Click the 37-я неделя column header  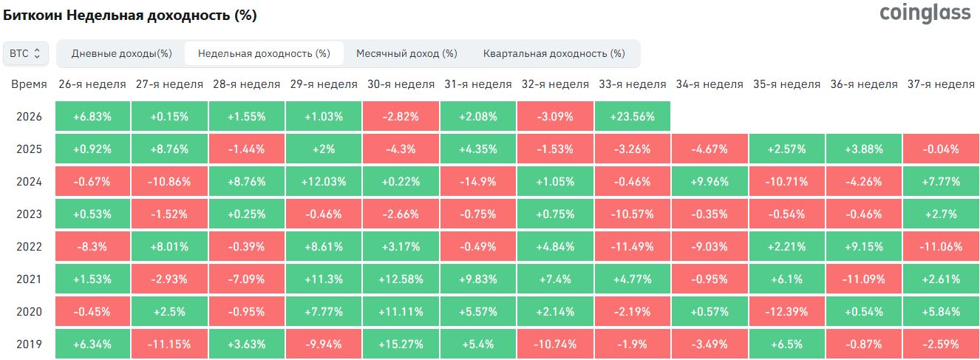click(x=940, y=84)
